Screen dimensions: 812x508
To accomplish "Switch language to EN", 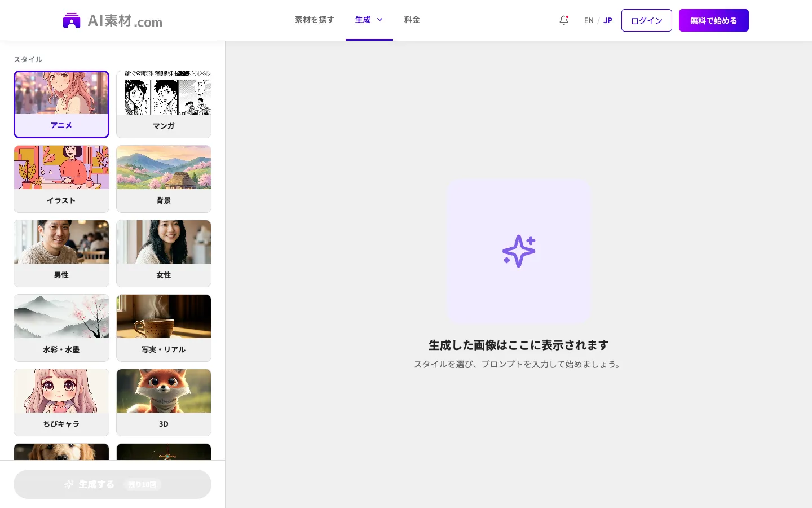I will [x=589, y=20].
